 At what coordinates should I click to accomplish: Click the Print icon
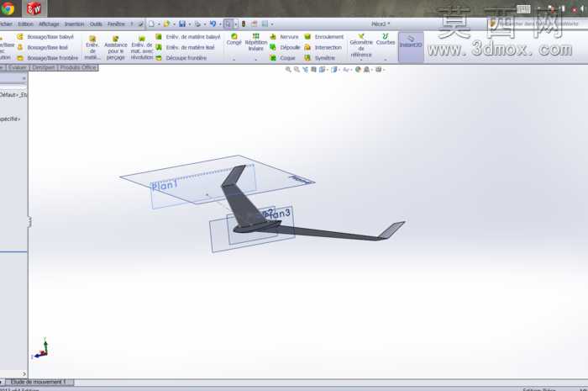(x=197, y=24)
